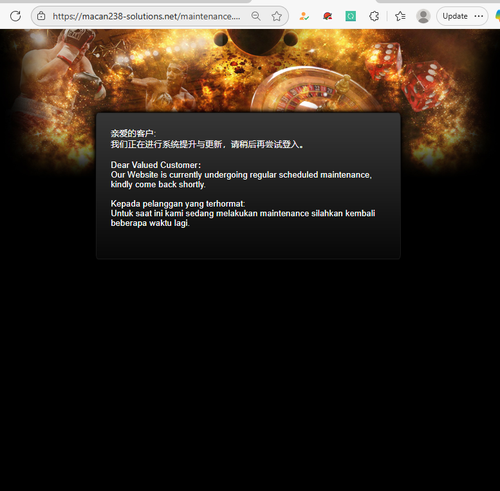Open the orange person-check extension
Image resolution: width=500 pixels, height=491 pixels.
(304, 16)
